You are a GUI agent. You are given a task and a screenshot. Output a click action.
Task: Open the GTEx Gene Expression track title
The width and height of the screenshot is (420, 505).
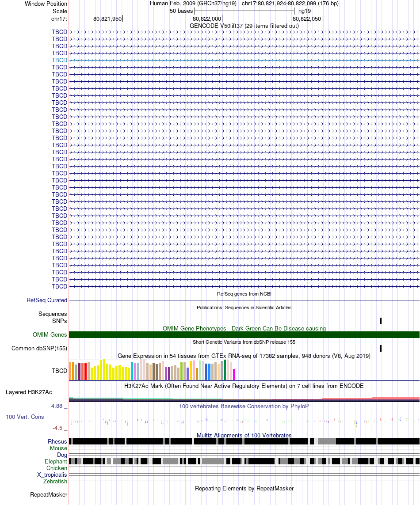pyautogui.click(x=244, y=356)
